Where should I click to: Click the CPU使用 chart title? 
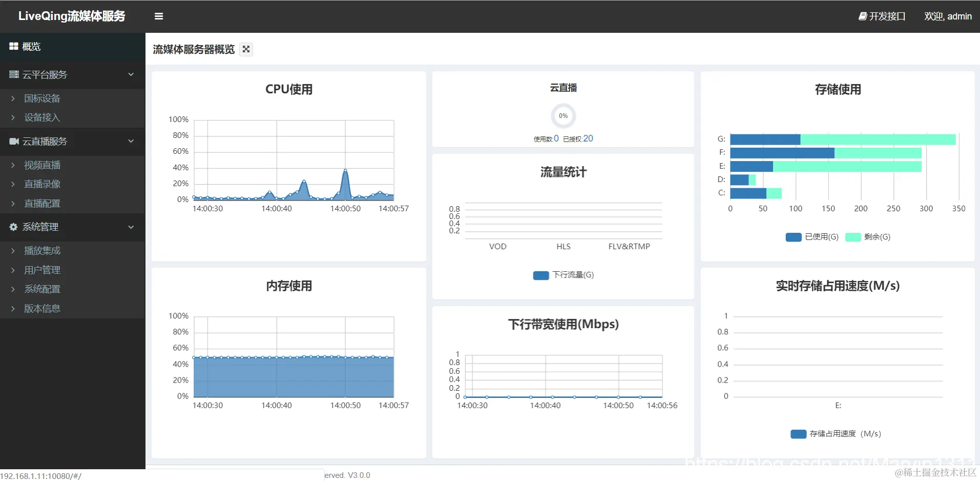coord(289,89)
